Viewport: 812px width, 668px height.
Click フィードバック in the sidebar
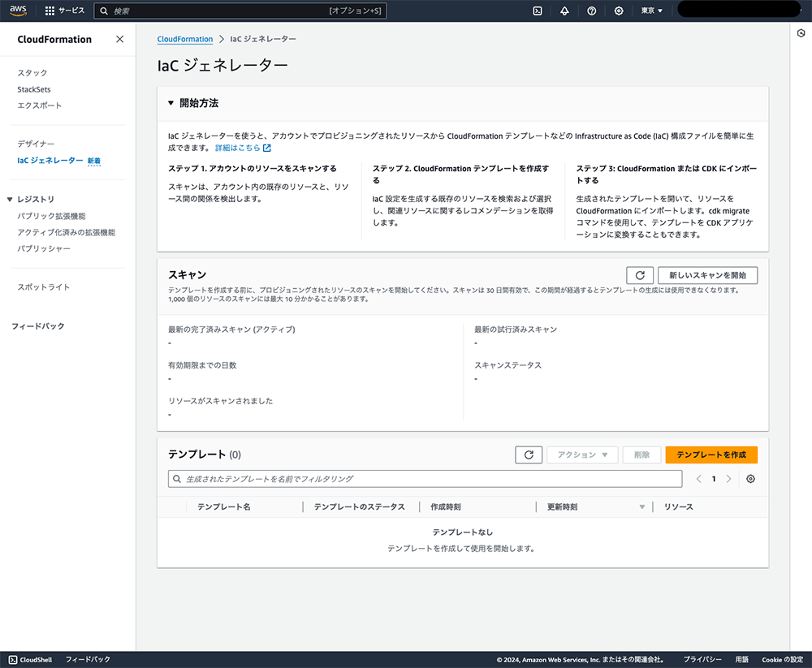38,325
